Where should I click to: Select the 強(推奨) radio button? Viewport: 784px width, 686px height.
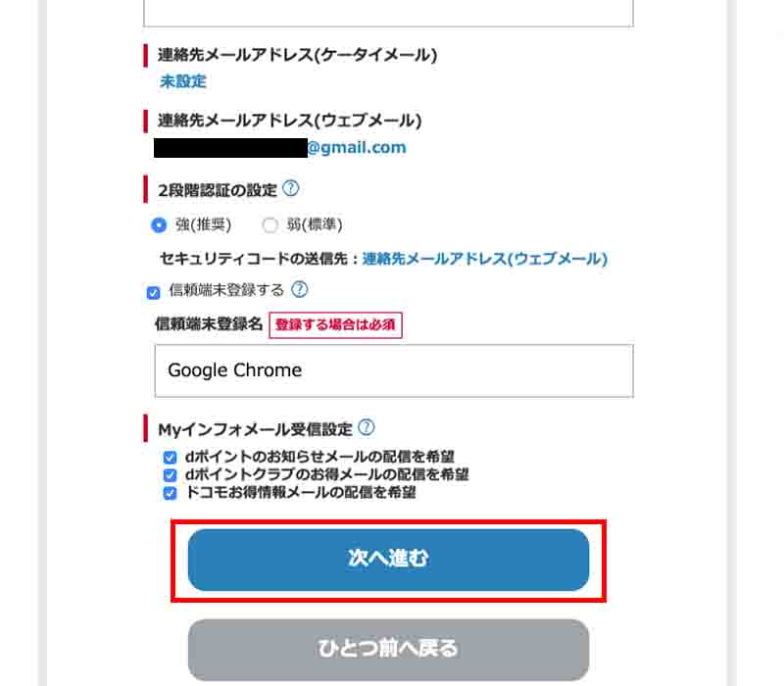[159, 225]
